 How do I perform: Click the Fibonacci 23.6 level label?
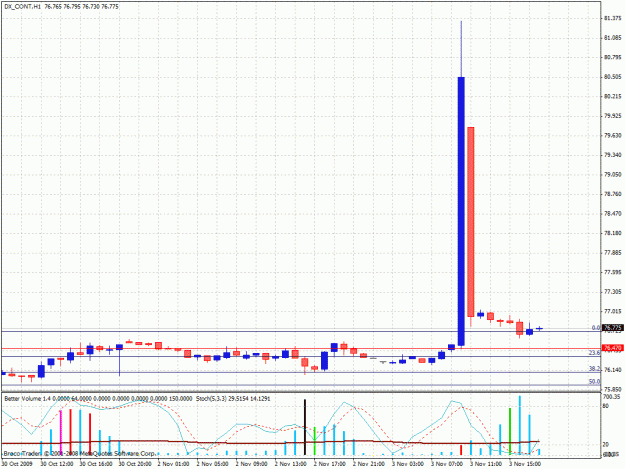594,353
